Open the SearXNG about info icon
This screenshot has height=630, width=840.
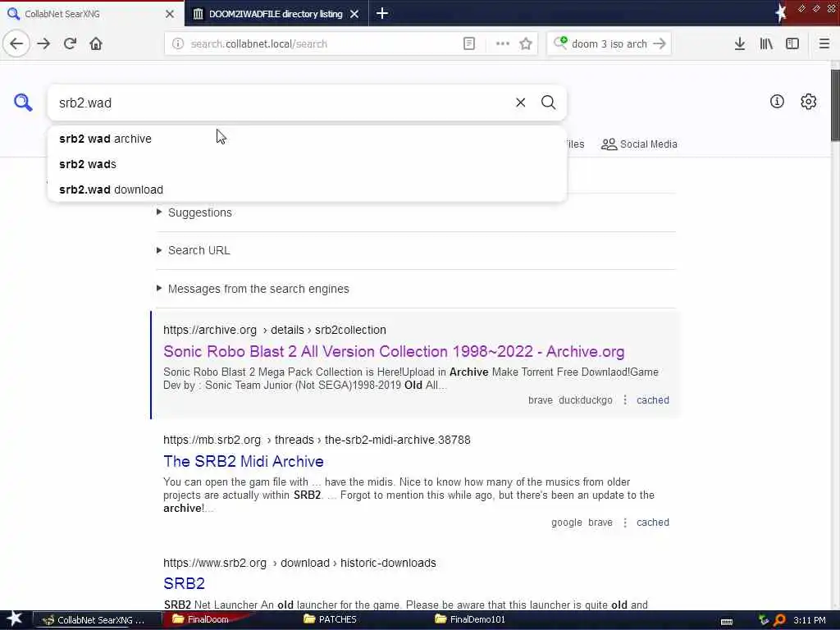click(x=778, y=101)
